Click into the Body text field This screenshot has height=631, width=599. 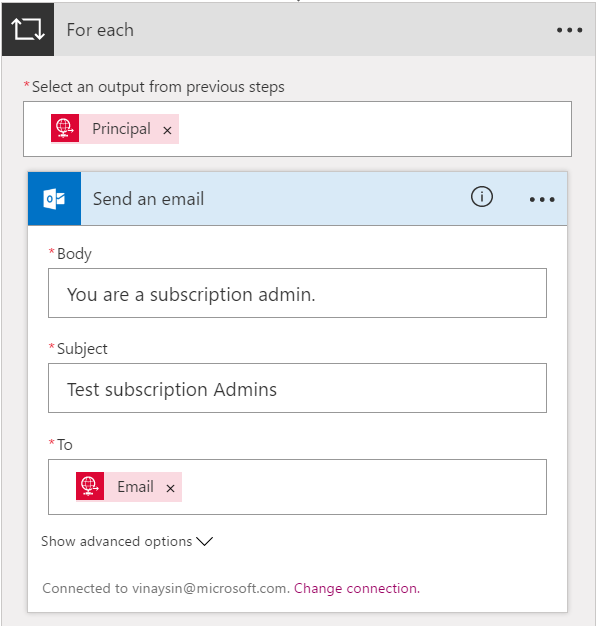[x=297, y=293]
